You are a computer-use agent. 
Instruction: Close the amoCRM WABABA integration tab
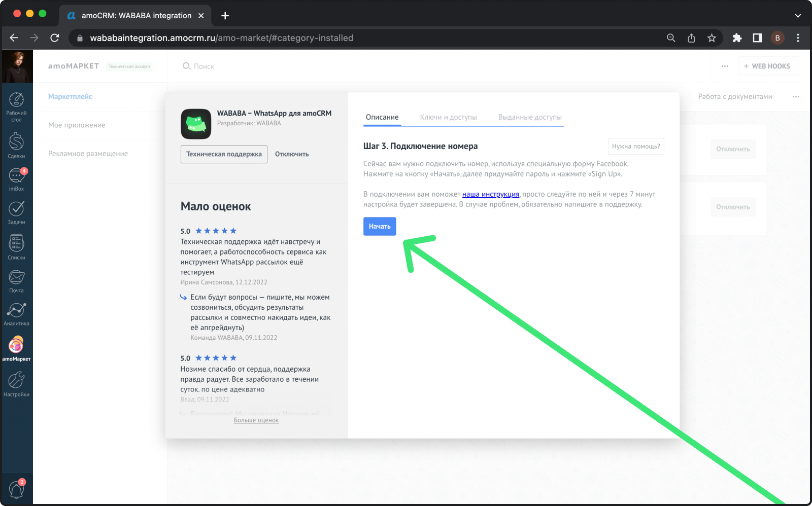click(201, 16)
